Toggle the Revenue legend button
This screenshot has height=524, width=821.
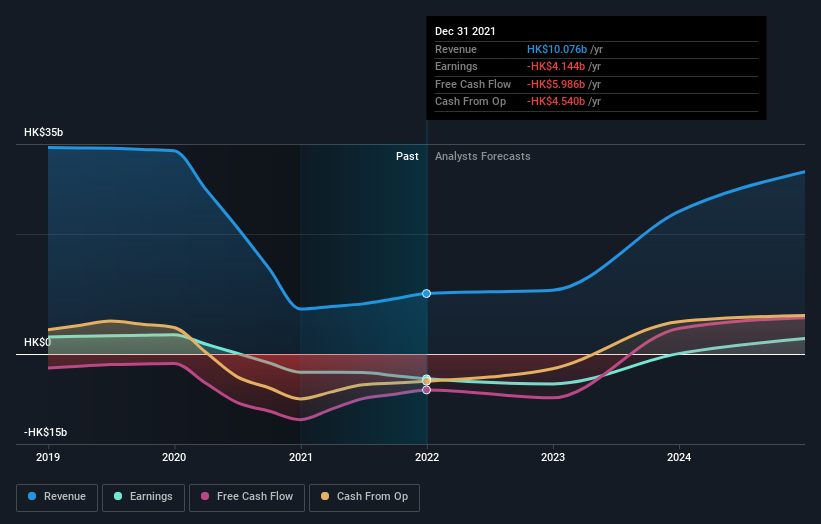[x=57, y=497]
